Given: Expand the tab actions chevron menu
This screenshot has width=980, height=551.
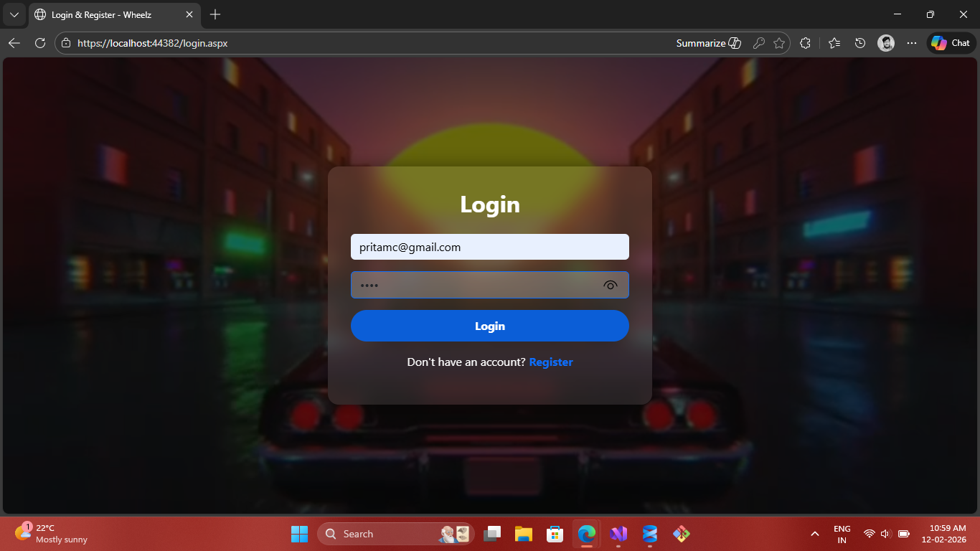Looking at the screenshot, I should [x=14, y=14].
